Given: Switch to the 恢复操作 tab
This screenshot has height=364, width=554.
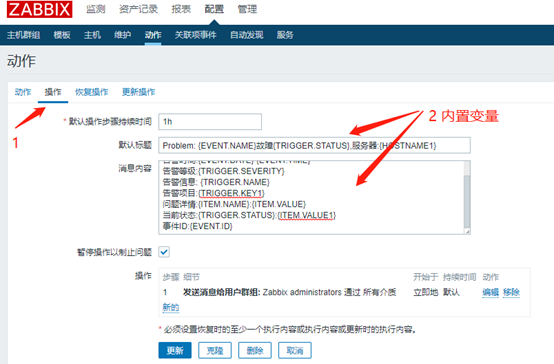Looking at the screenshot, I should point(92,92).
